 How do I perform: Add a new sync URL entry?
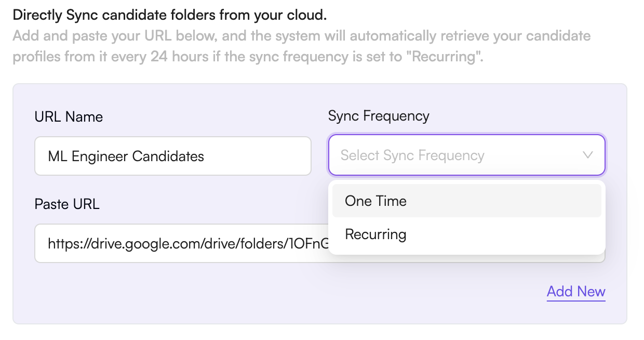pyautogui.click(x=576, y=292)
